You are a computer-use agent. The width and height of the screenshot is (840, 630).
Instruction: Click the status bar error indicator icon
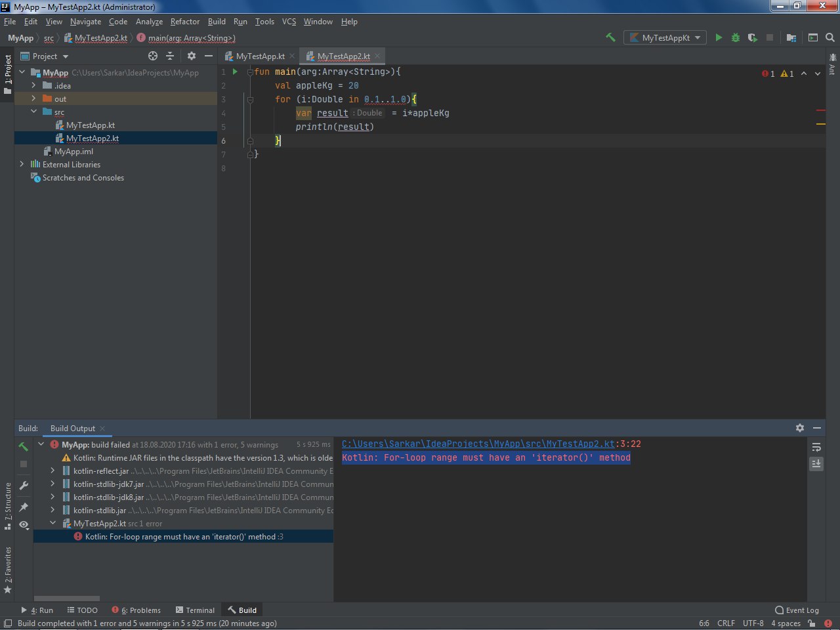(x=828, y=623)
